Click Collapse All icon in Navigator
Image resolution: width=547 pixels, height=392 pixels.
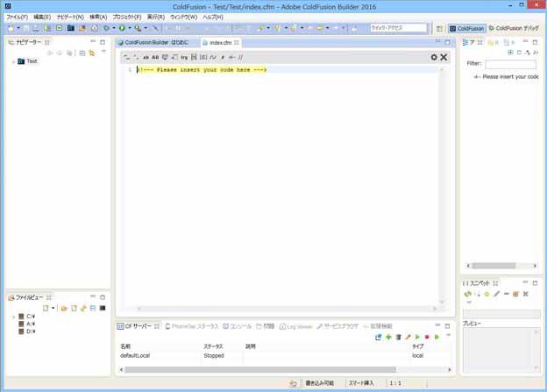tap(82, 53)
